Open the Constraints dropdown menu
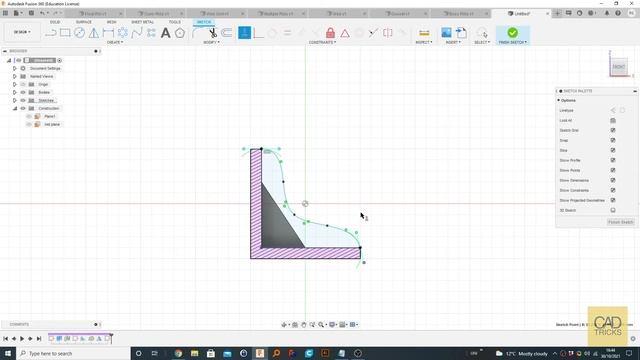The image size is (640, 360). [x=322, y=42]
